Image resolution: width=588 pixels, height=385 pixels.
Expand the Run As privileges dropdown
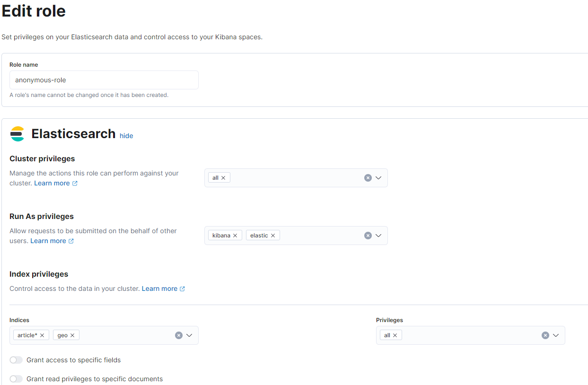click(x=378, y=236)
